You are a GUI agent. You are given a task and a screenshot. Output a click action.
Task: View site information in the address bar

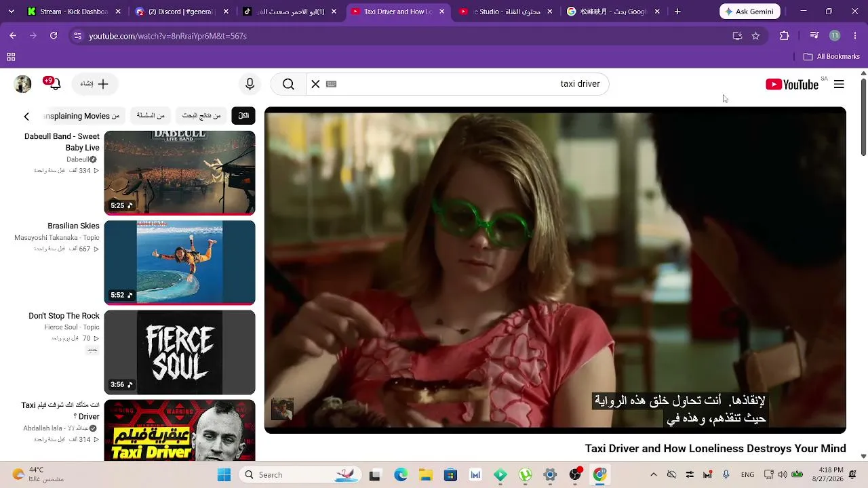coord(77,36)
